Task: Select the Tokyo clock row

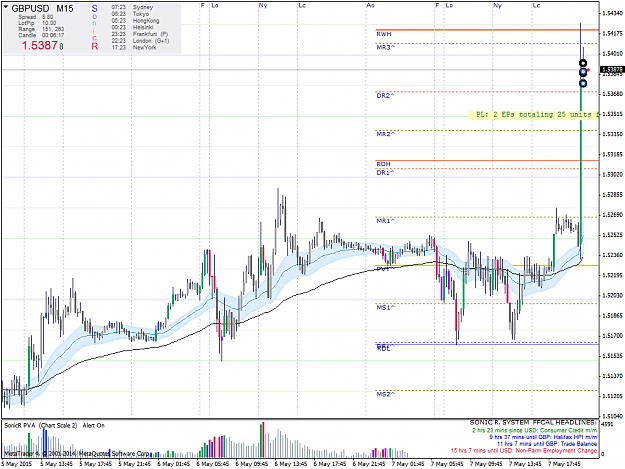Action: 130,14
